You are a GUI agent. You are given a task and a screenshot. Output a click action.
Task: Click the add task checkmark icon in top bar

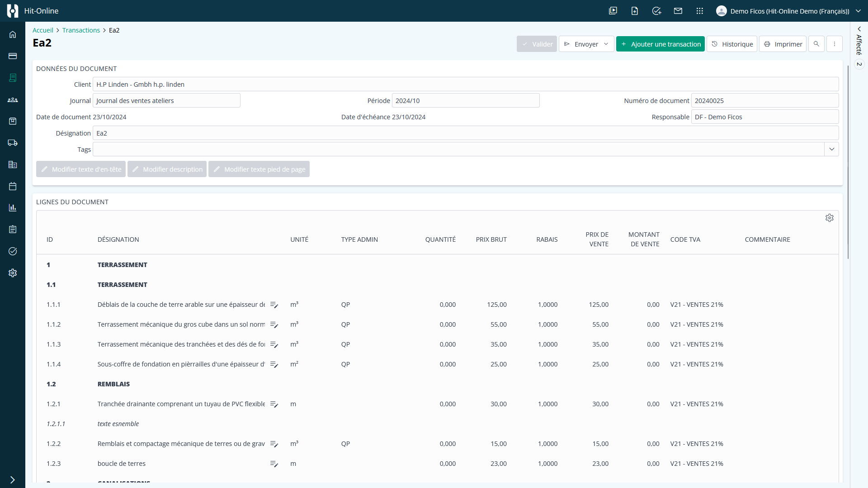(656, 11)
